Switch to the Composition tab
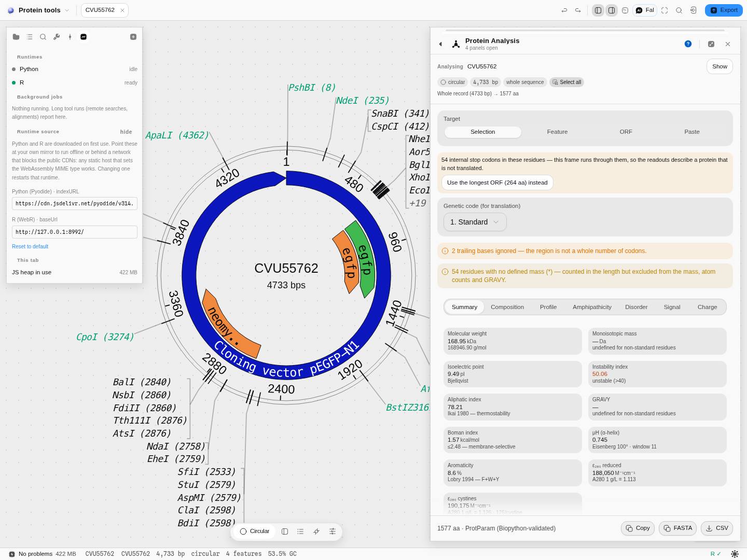Image resolution: width=747 pixels, height=560 pixels. click(x=507, y=307)
